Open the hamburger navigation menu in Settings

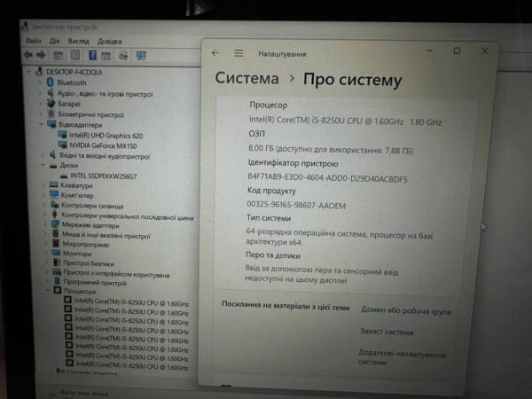pyautogui.click(x=239, y=53)
